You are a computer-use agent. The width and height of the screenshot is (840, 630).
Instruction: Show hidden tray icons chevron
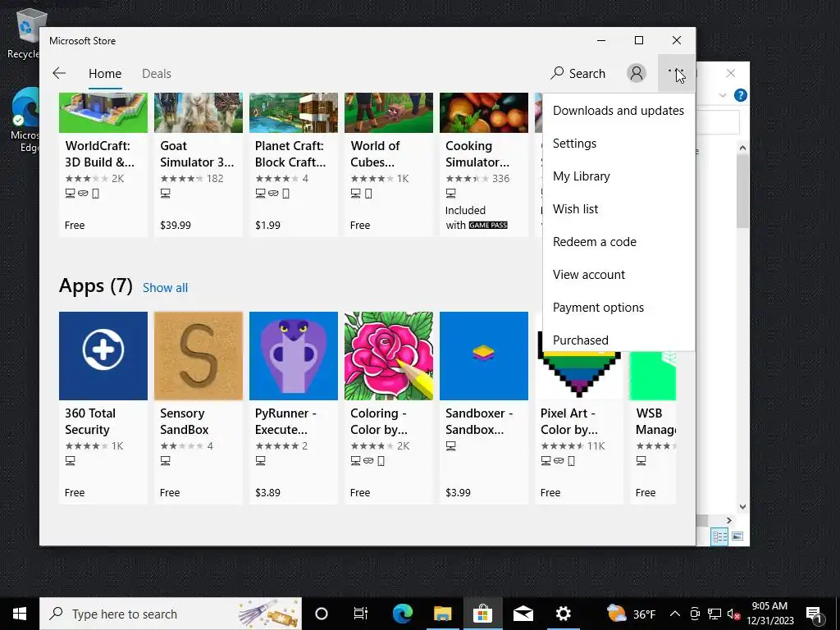coord(675,614)
